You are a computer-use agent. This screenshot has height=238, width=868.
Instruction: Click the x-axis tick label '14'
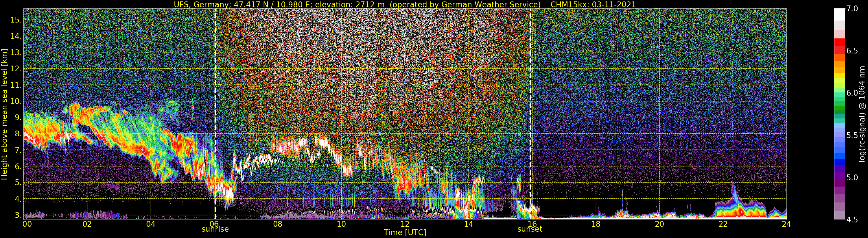468,224
